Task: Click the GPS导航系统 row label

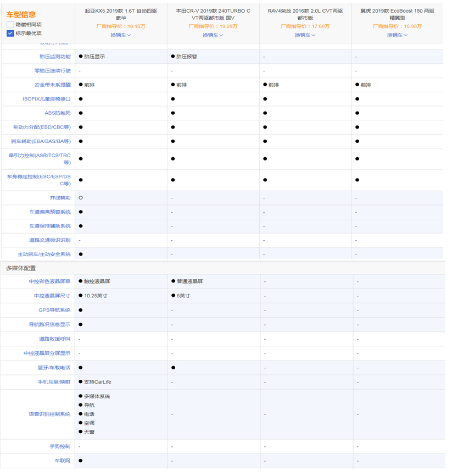Action: click(54, 310)
